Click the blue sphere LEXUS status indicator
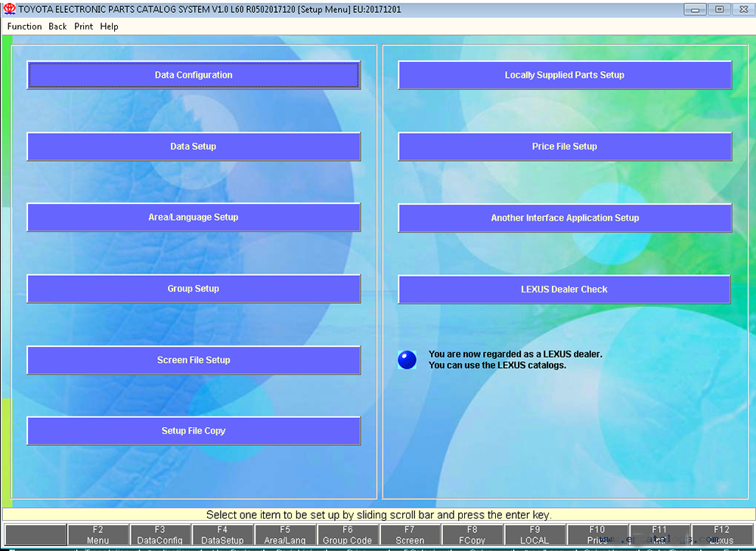Viewport: 756px width, 551px height. pyautogui.click(x=407, y=360)
